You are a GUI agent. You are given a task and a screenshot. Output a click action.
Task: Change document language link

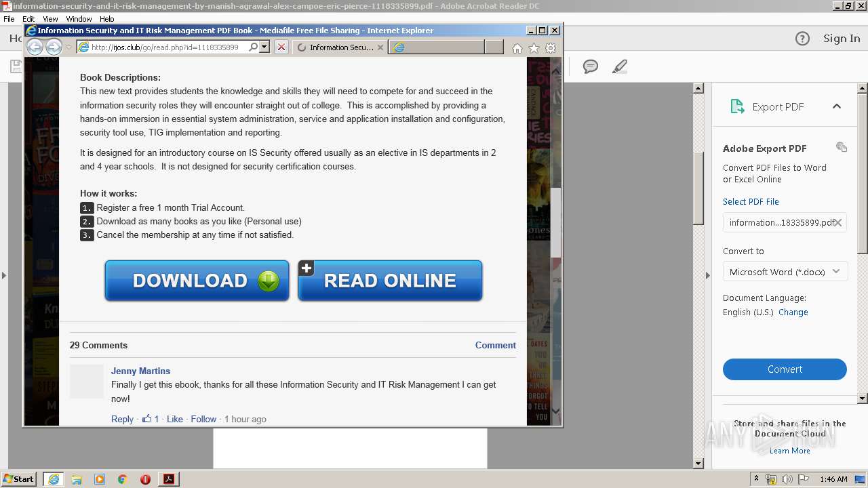[x=793, y=312]
